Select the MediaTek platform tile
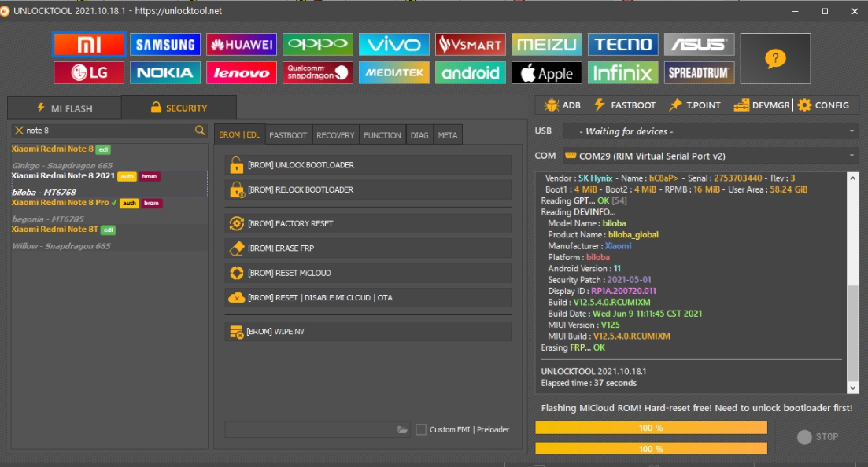 tap(394, 72)
